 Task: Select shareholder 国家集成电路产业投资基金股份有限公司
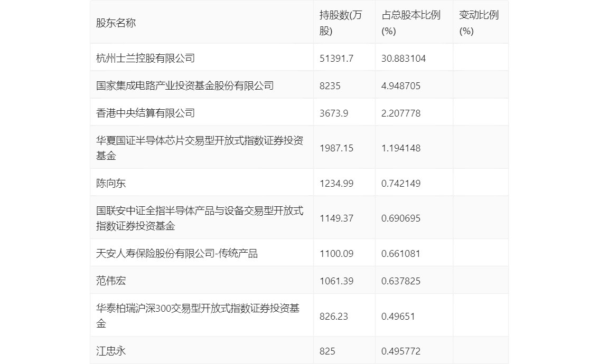point(185,85)
